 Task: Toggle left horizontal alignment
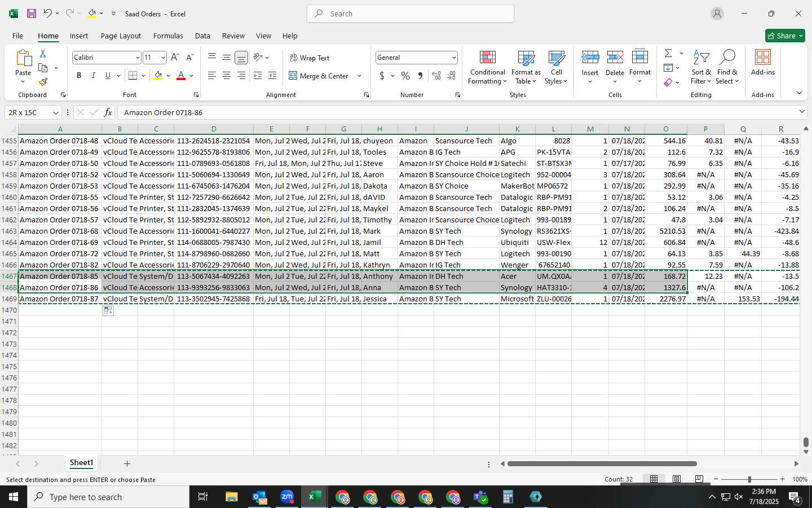pyautogui.click(x=212, y=76)
